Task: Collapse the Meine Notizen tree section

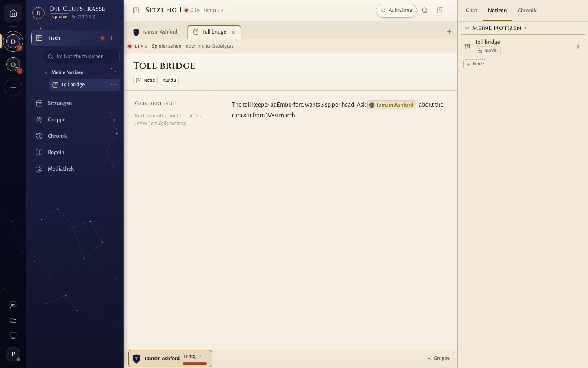Action: [x=47, y=72]
